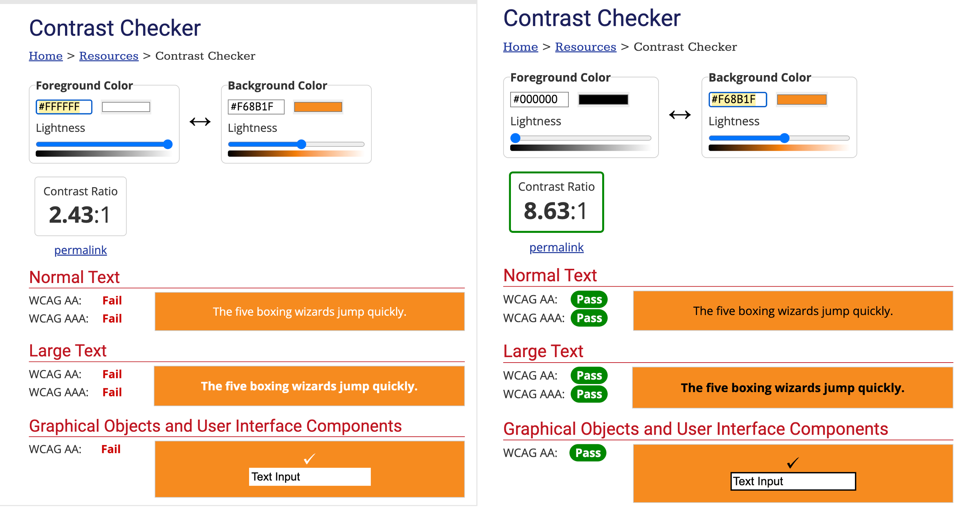Click the right panel swap colors arrow

680,114
